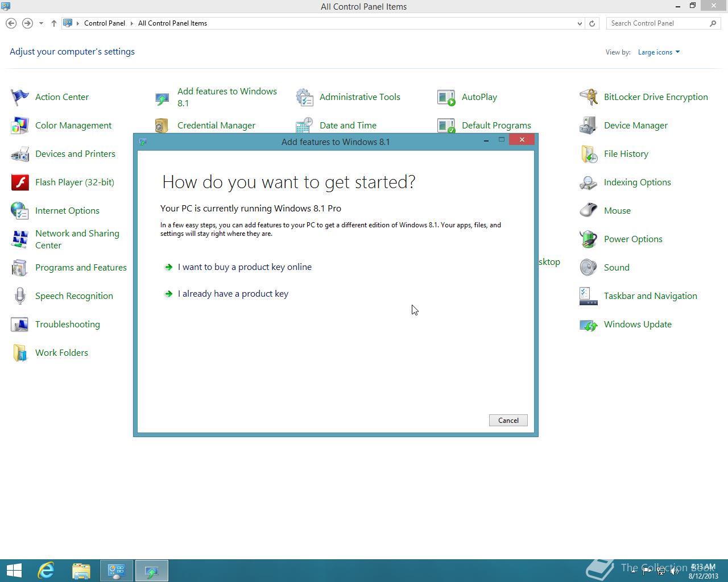
Task: Switch to Add features taskbar button
Action: coord(152,571)
